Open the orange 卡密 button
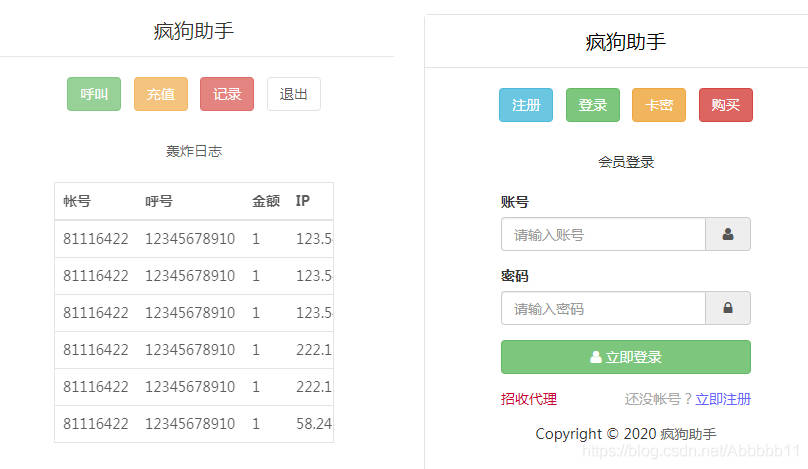808x469 pixels. coord(659,105)
